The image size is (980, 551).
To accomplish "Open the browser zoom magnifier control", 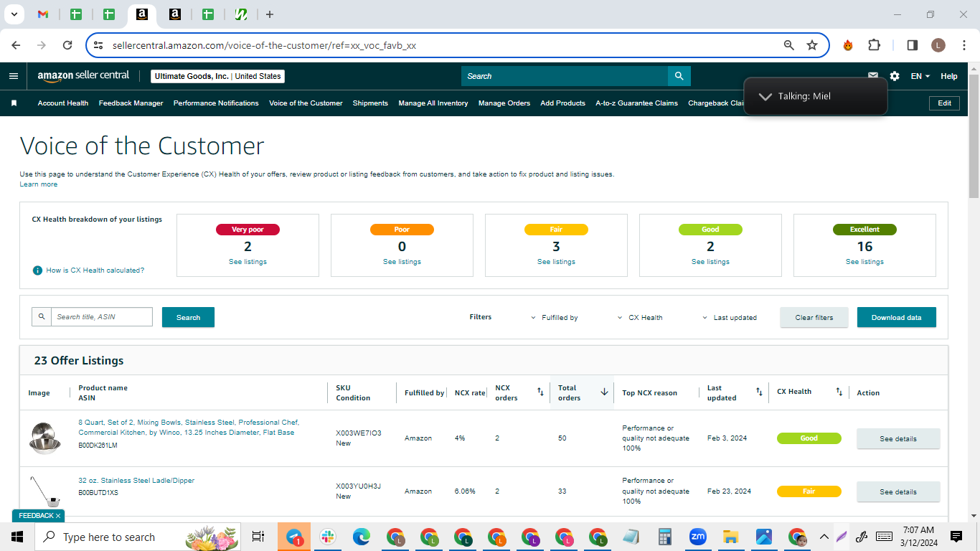I will point(789,45).
